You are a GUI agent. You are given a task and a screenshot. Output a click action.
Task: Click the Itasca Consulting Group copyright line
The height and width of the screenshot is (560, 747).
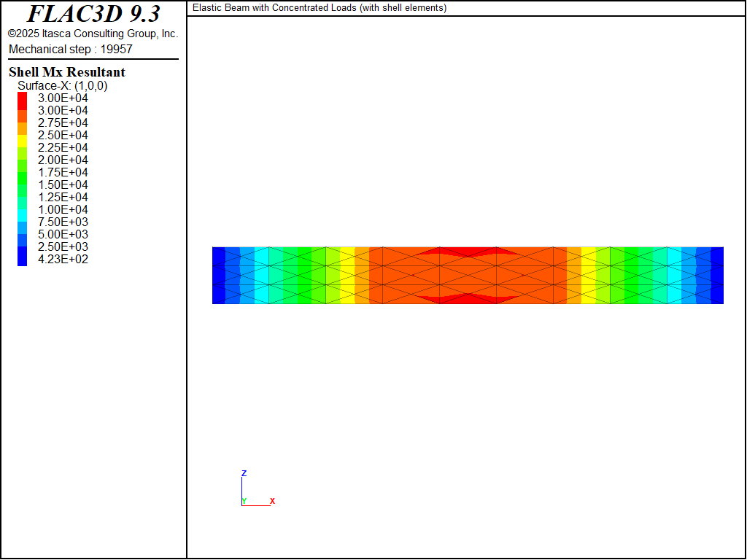click(x=93, y=34)
